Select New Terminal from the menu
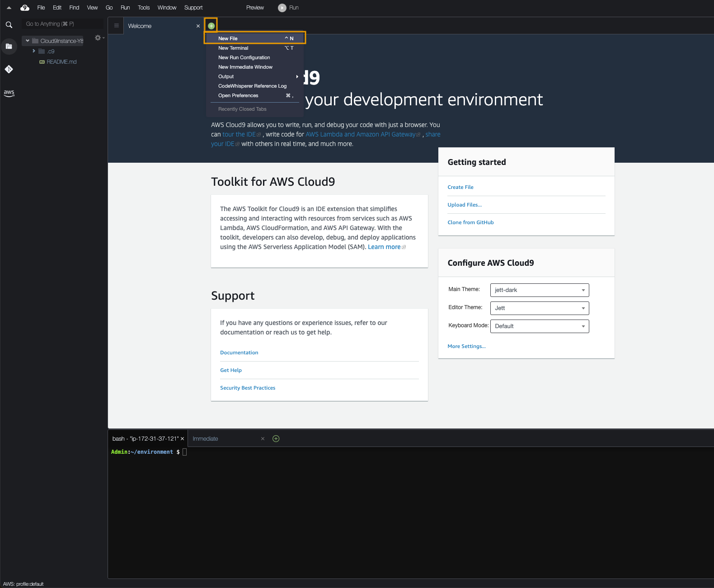 233,48
